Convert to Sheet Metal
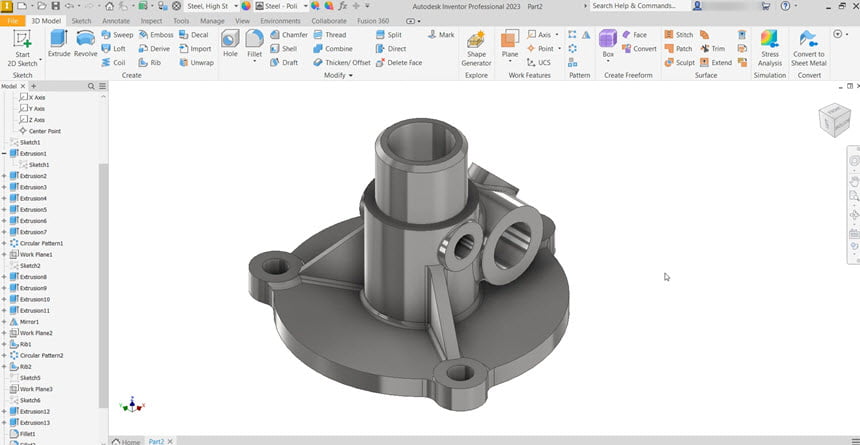The image size is (860, 445). (x=808, y=48)
